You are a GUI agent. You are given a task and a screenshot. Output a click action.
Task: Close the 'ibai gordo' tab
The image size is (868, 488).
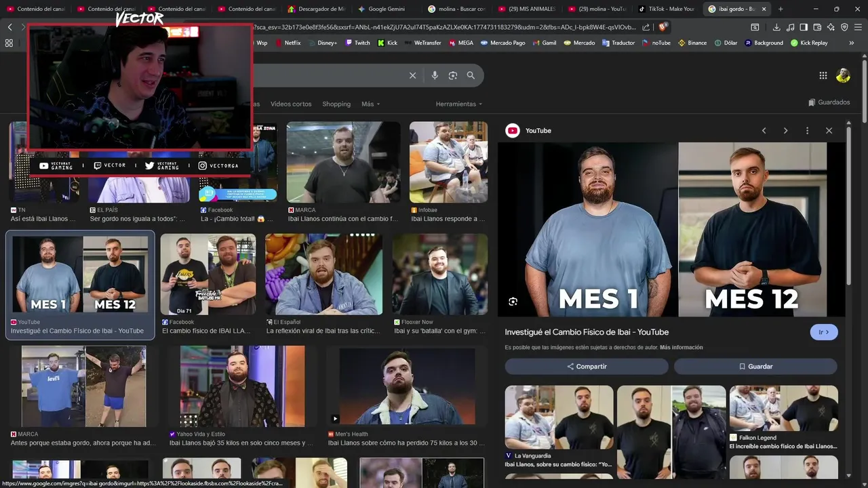tap(764, 9)
